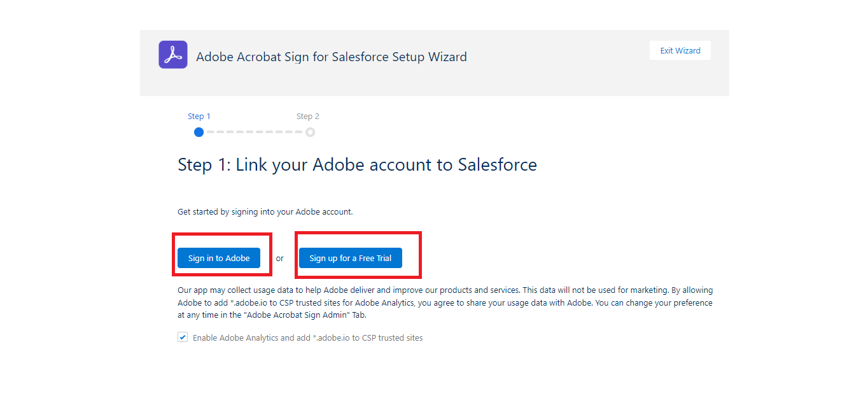Click the You can change your preference sentence
This screenshot has width=868, height=405.
(x=654, y=303)
